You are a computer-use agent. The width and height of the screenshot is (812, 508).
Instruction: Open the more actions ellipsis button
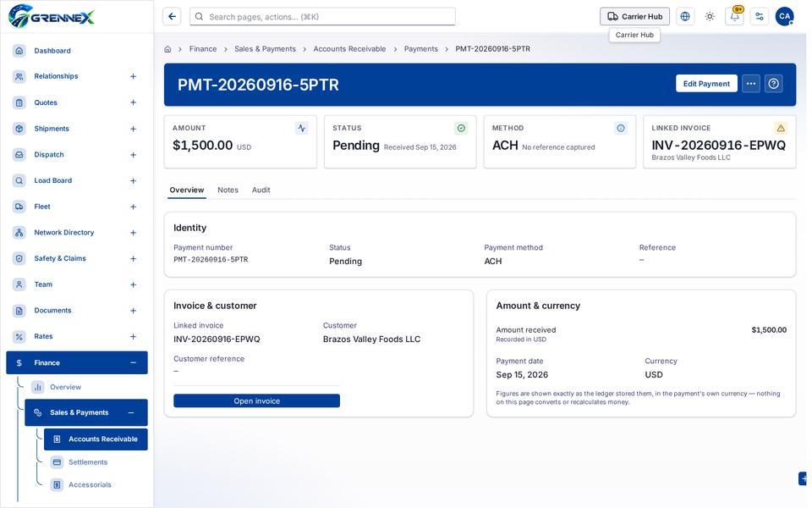(751, 84)
